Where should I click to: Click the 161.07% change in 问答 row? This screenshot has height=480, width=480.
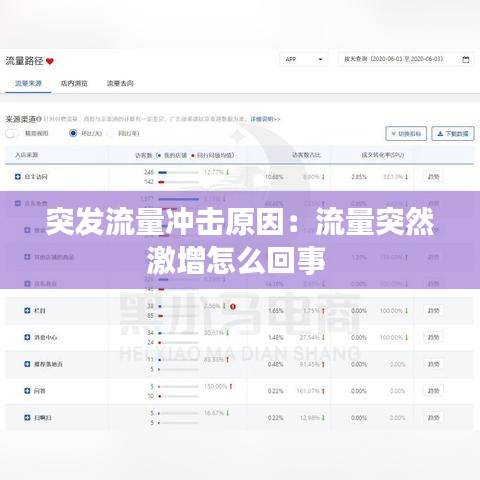tap(308, 391)
